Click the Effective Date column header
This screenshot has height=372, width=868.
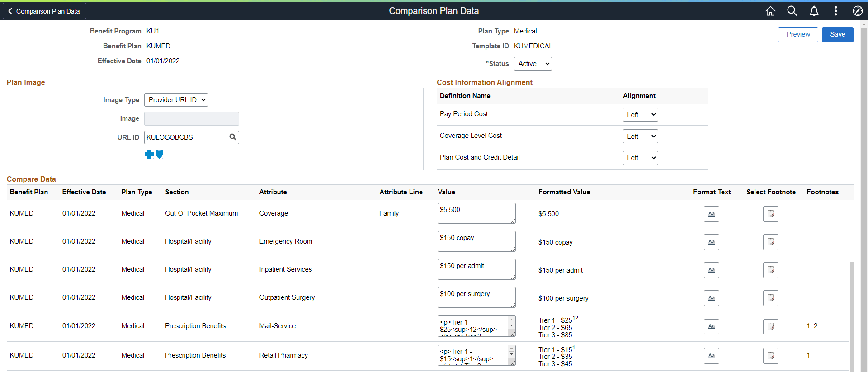[84, 192]
